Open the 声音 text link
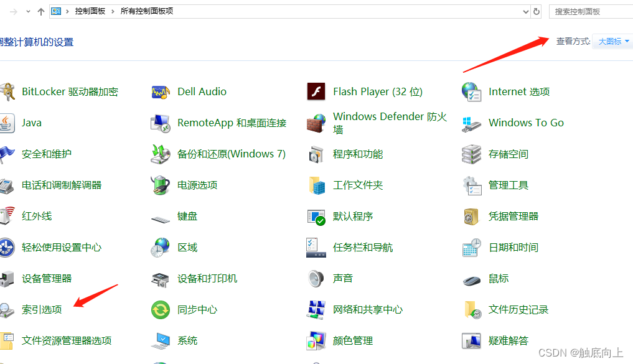Viewport: 633px width, 364px height. point(343,279)
